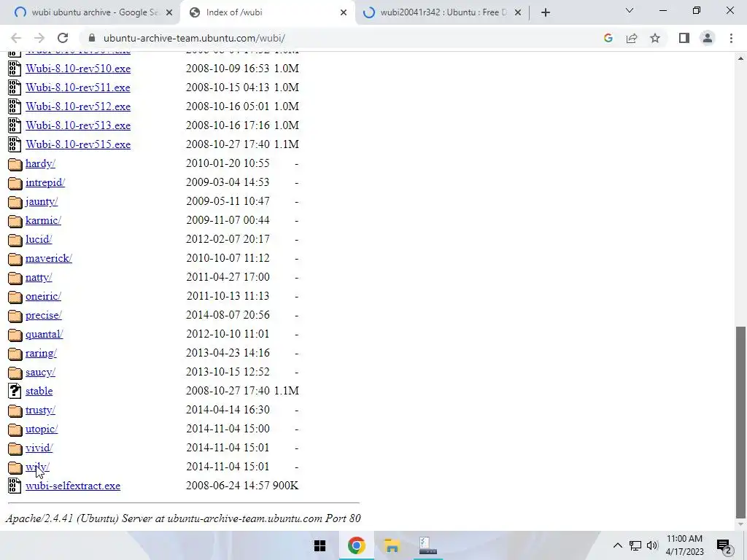Close the wubi20041r342 tab
Image resolution: width=747 pixels, height=560 pixels.
point(518,12)
